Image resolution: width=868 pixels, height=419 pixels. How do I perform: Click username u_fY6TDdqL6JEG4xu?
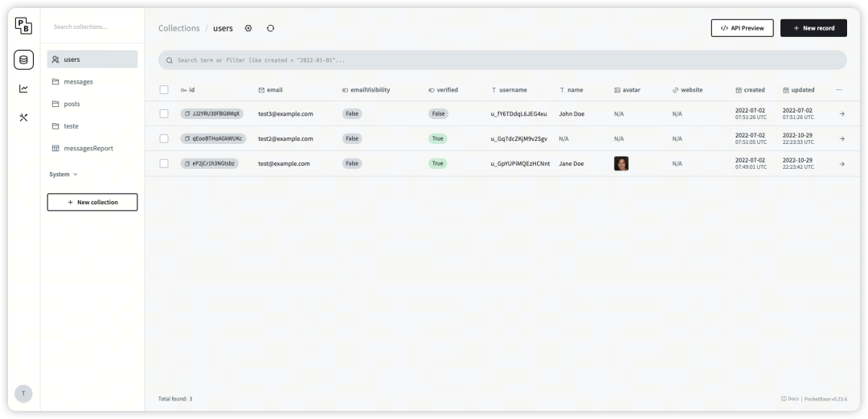tap(518, 113)
